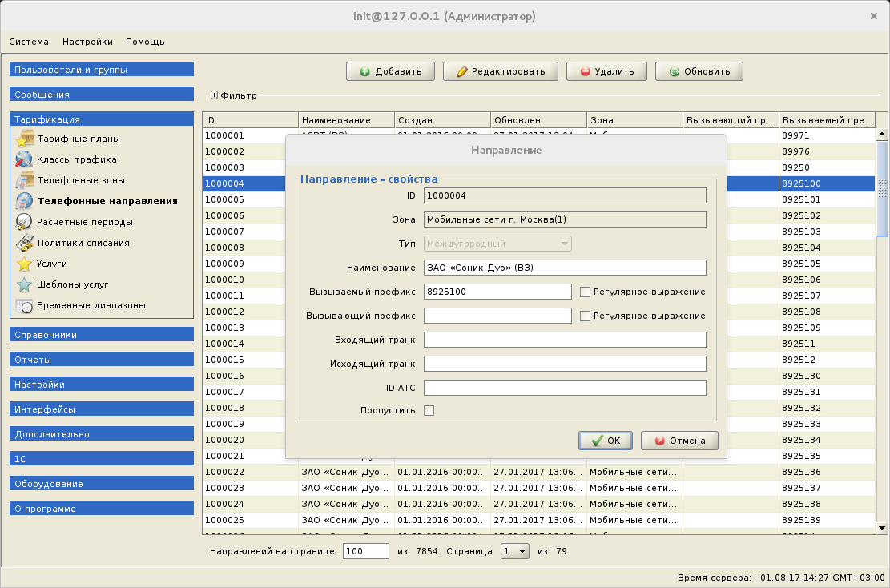Open the Система menu
Screen dimensions: 890x588
point(29,42)
